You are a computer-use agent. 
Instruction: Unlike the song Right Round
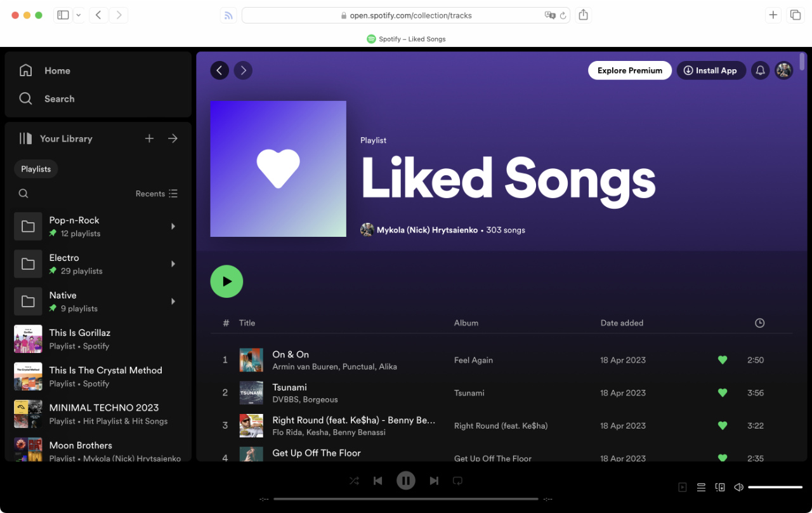[x=722, y=425]
